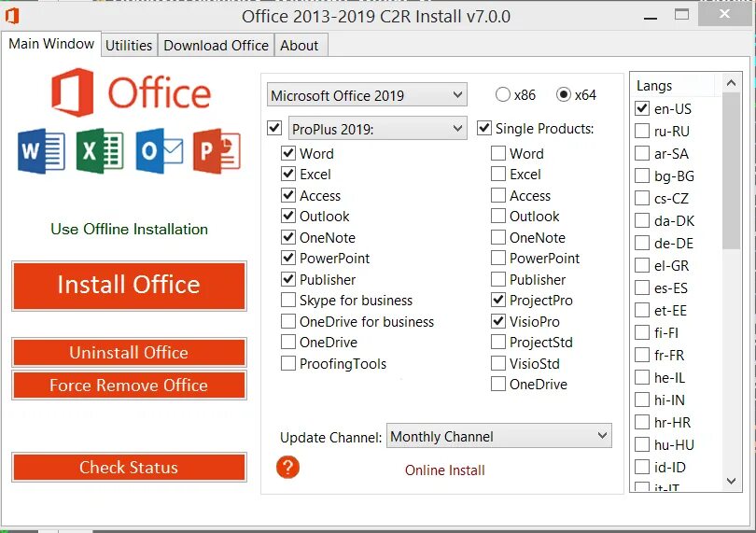Check Word under Single Products
756x533 pixels.
498,153
